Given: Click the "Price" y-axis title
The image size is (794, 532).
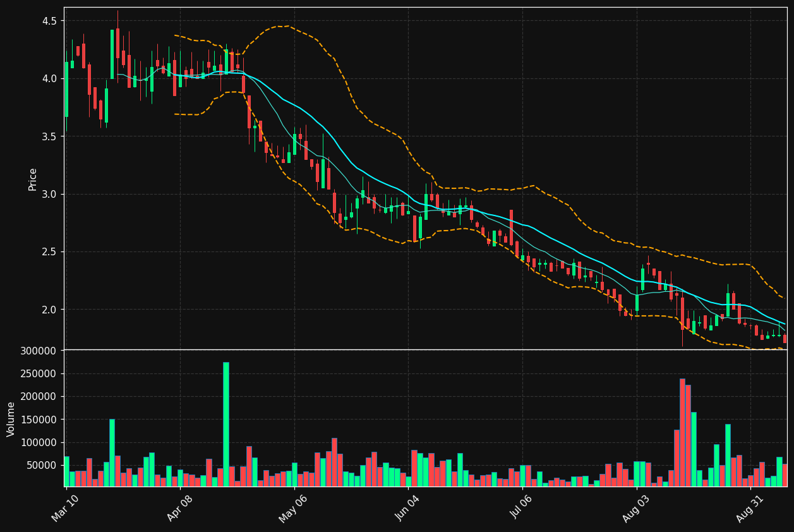Looking at the screenshot, I should 33,179.
